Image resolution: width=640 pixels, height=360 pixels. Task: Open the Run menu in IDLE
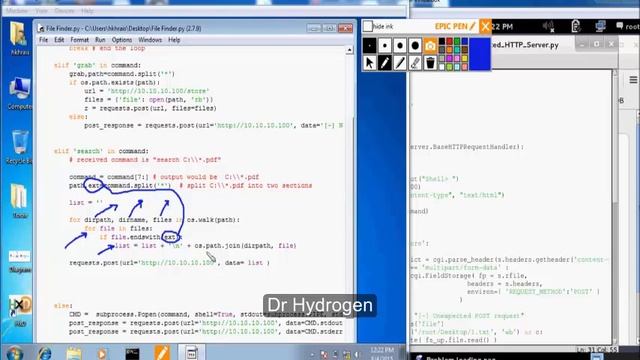[100, 40]
